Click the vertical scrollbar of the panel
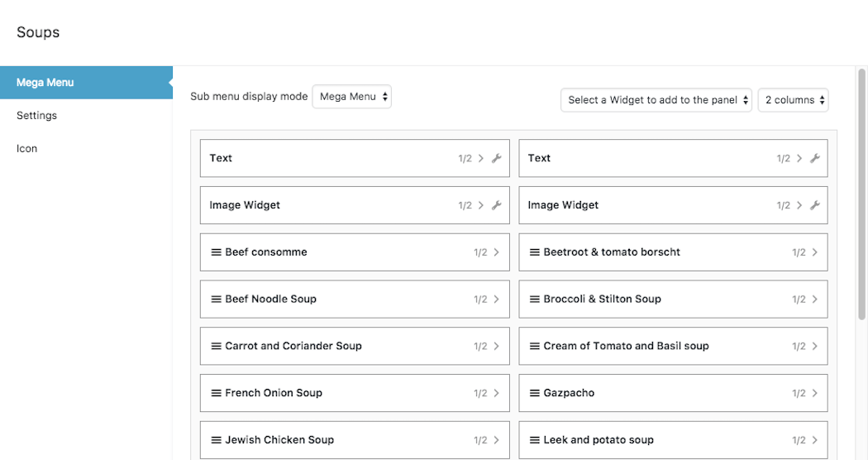The width and height of the screenshot is (868, 460). click(x=861, y=194)
